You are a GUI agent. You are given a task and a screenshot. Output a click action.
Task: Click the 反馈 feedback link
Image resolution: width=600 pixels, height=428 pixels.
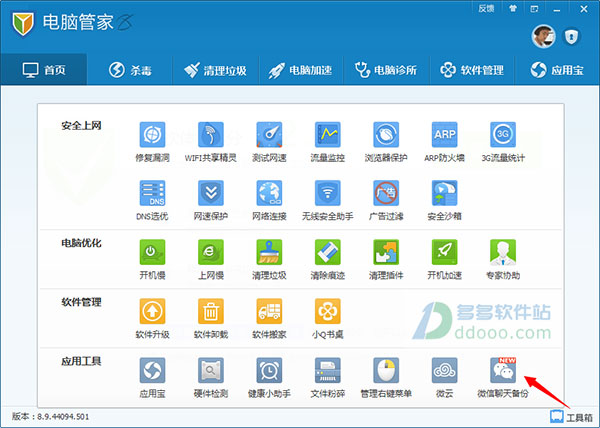(x=486, y=8)
